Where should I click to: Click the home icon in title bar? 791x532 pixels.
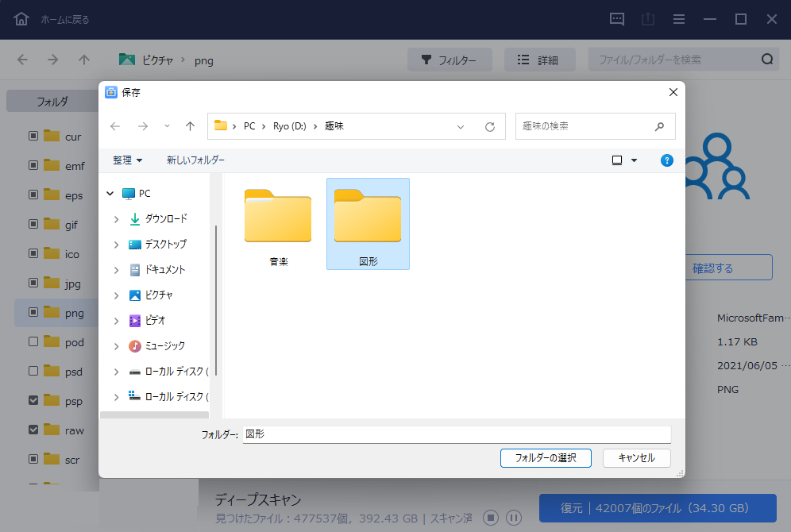[x=22, y=19]
